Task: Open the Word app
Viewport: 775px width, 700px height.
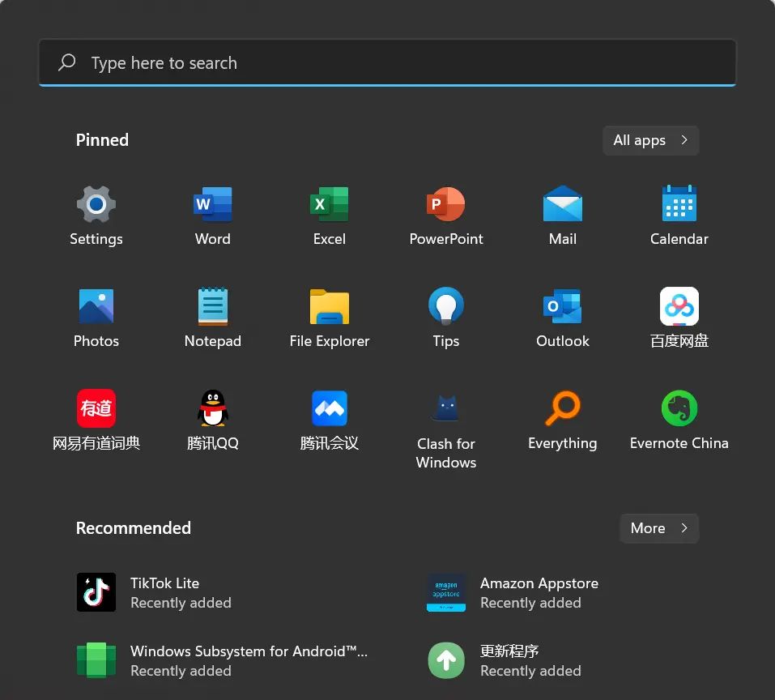Action: pyautogui.click(x=212, y=215)
